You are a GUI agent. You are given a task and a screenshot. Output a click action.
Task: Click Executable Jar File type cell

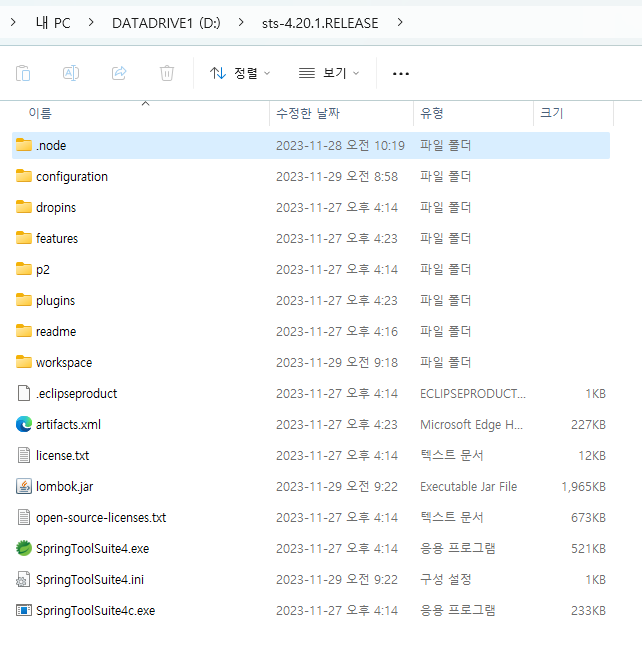coord(469,487)
